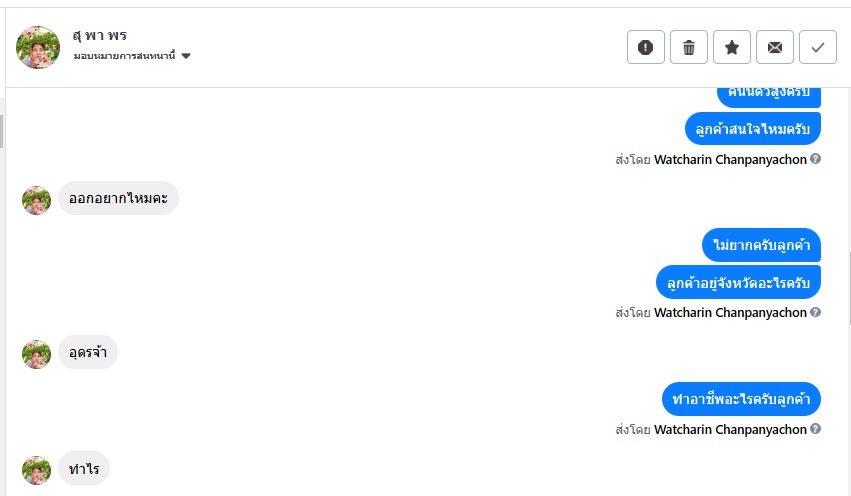Click the customer name สุ พา พร
851x496 pixels.
[x=100, y=35]
